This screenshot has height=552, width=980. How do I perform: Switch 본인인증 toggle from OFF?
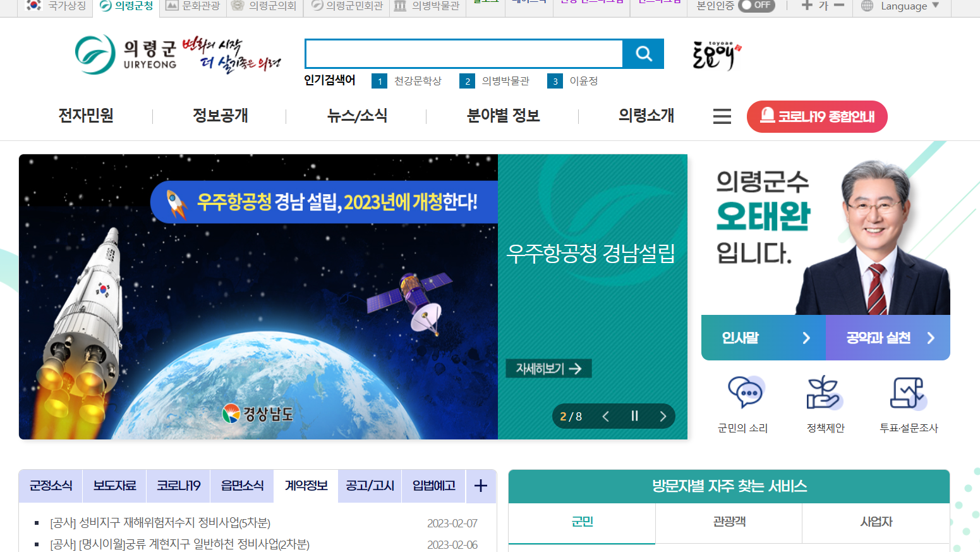(756, 6)
